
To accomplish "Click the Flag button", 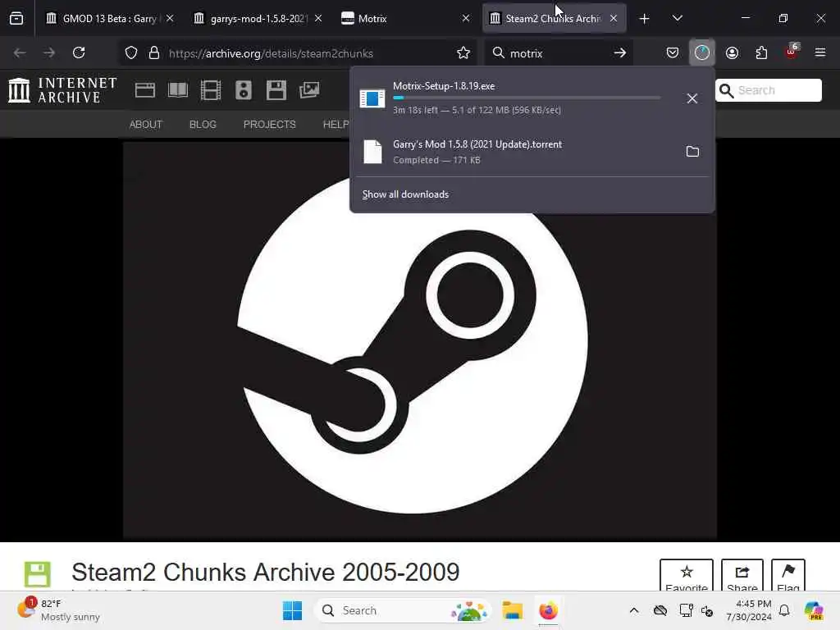I will tap(788, 576).
